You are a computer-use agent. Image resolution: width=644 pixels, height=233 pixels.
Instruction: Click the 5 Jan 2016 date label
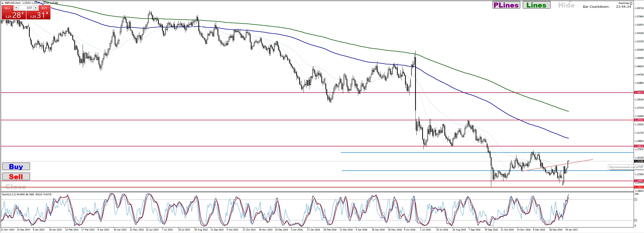coord(297,230)
